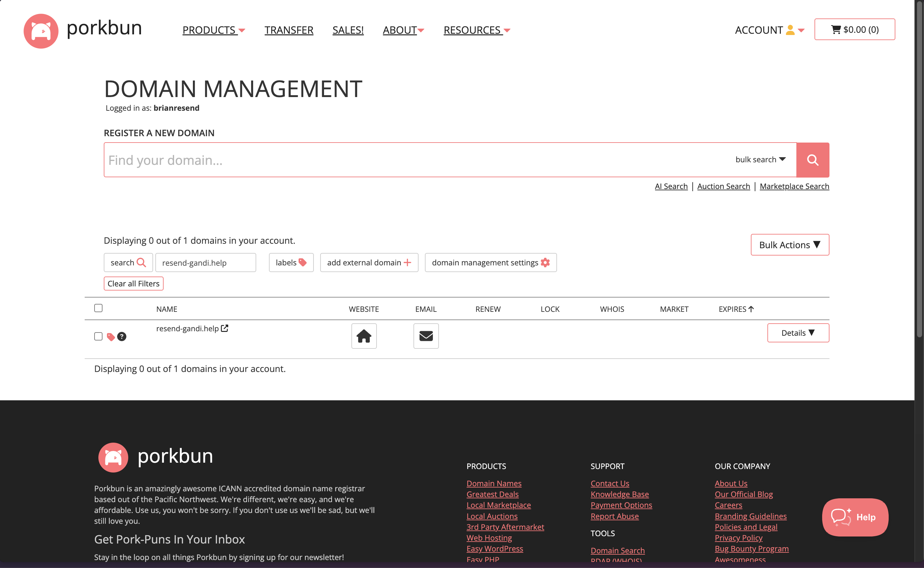Expand the ABOUT menu
Screen dimensions: 924x568
403,30
